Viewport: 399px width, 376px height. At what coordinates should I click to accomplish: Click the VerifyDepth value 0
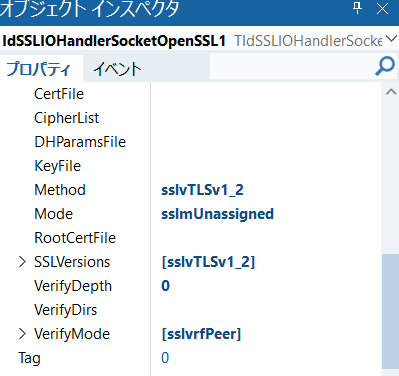(165, 286)
